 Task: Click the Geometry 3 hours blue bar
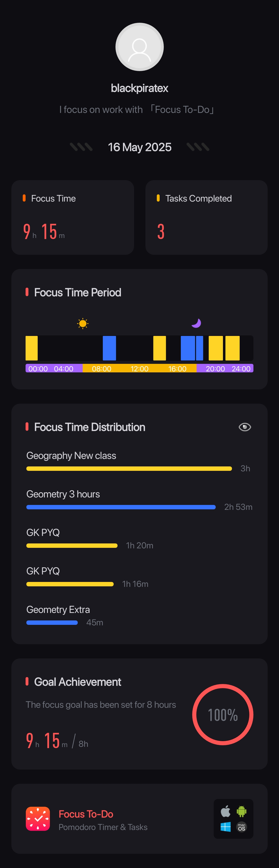[121, 507]
